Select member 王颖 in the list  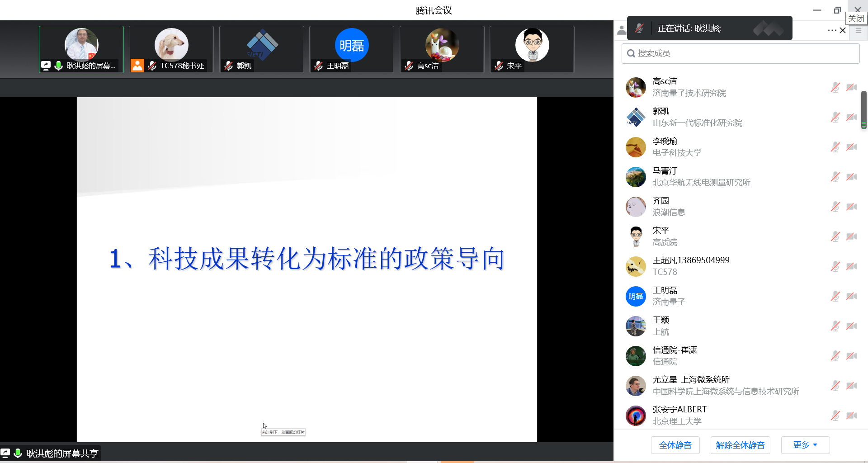coord(741,326)
